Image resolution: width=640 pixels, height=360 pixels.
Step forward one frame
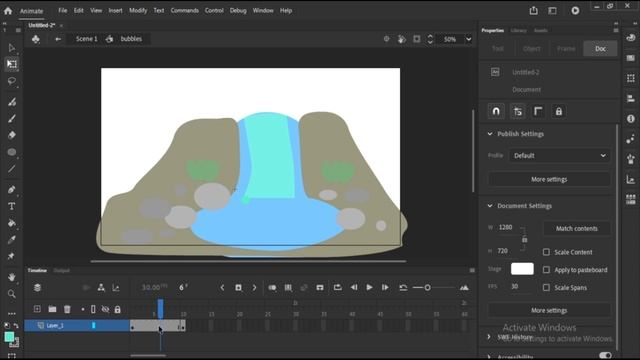(x=385, y=288)
